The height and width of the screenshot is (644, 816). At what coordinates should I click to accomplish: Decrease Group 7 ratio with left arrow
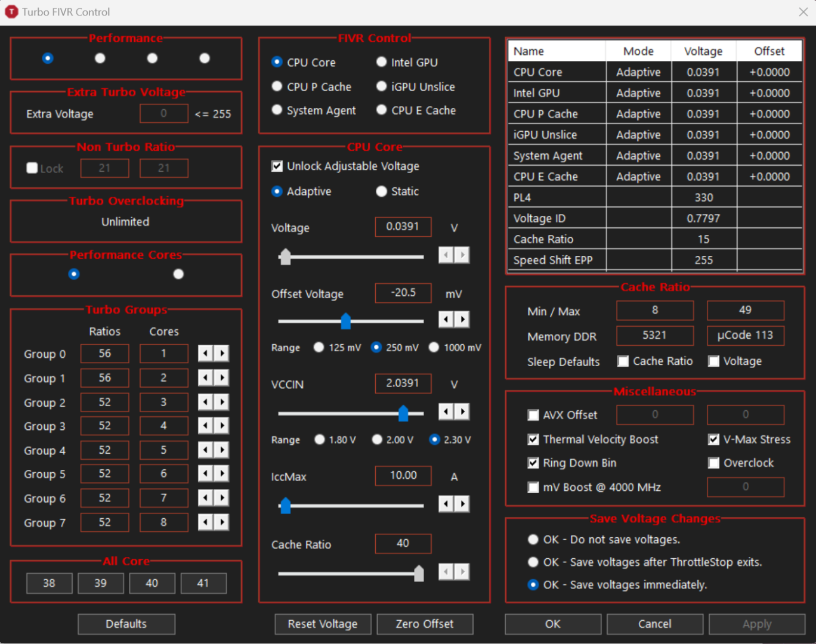pos(205,523)
